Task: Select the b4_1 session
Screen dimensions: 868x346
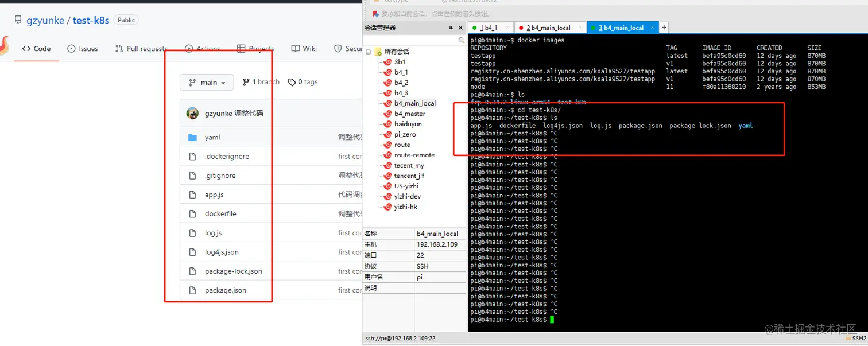Action: pyautogui.click(x=401, y=72)
